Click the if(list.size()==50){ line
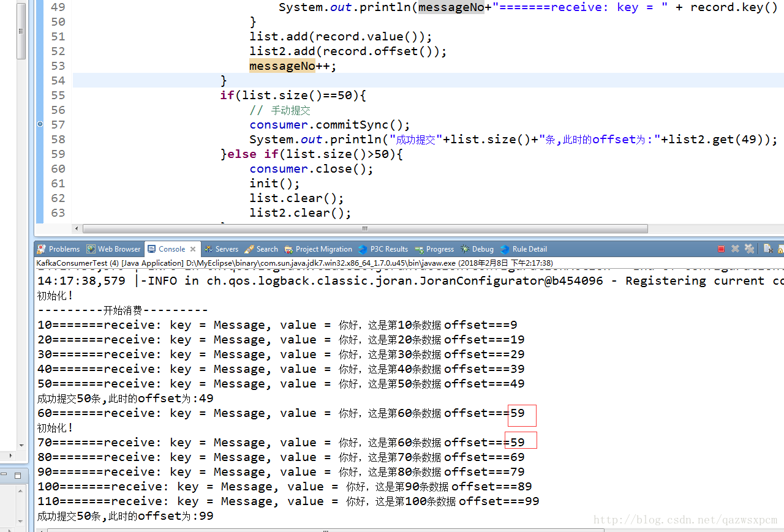The image size is (784, 532). pyautogui.click(x=293, y=96)
